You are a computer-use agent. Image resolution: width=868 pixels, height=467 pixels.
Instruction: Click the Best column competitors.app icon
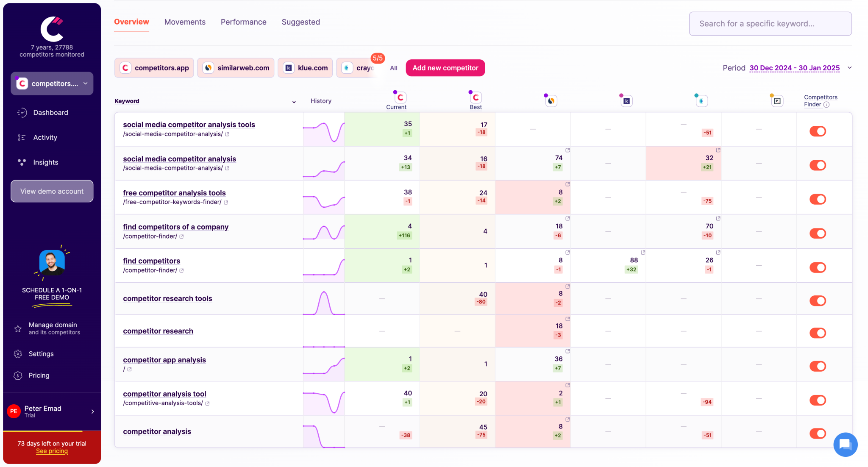click(476, 97)
